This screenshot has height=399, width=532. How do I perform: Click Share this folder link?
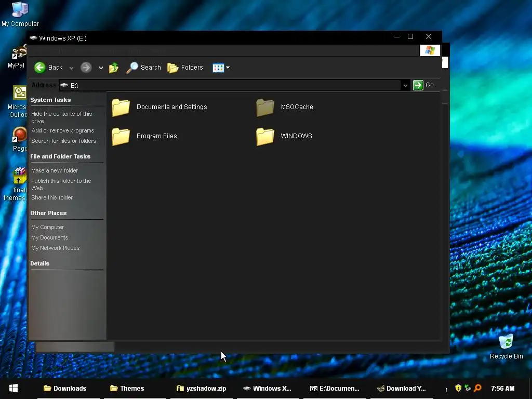point(52,197)
